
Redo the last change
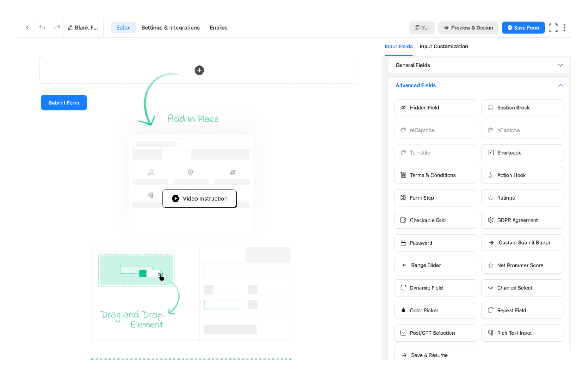point(57,27)
